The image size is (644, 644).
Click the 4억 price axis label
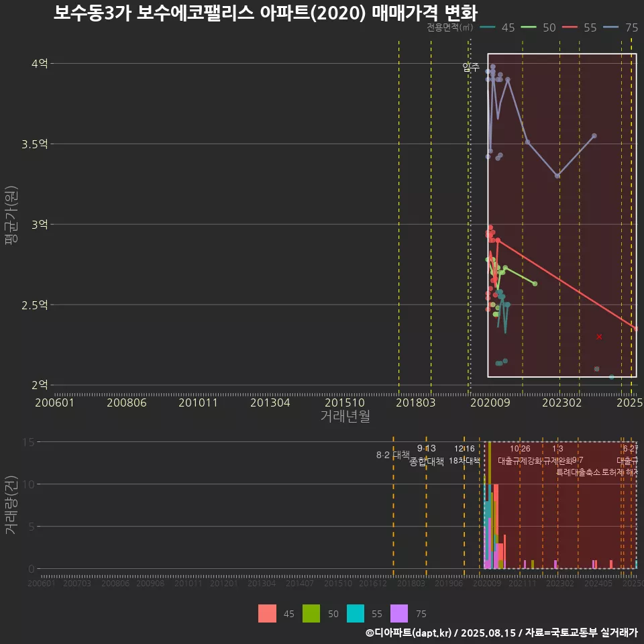point(40,63)
